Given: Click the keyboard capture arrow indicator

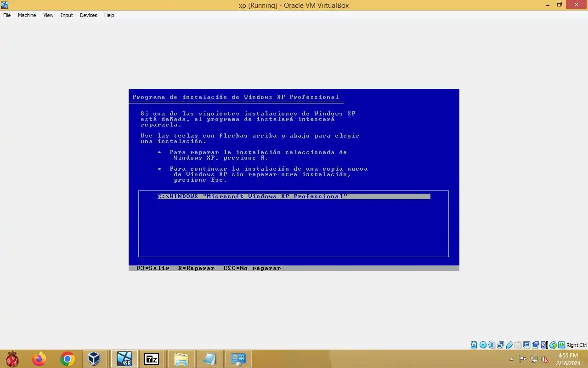Looking at the screenshot, I should point(561,345).
